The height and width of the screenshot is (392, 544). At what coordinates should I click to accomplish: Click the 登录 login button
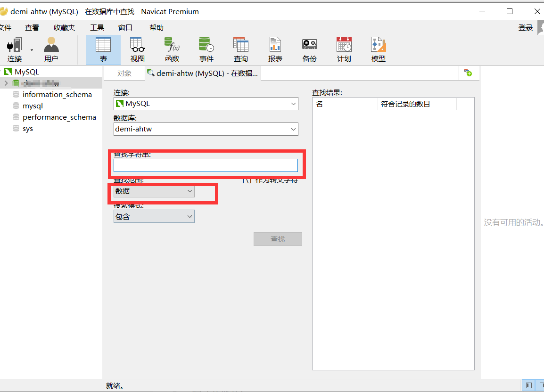(525, 27)
